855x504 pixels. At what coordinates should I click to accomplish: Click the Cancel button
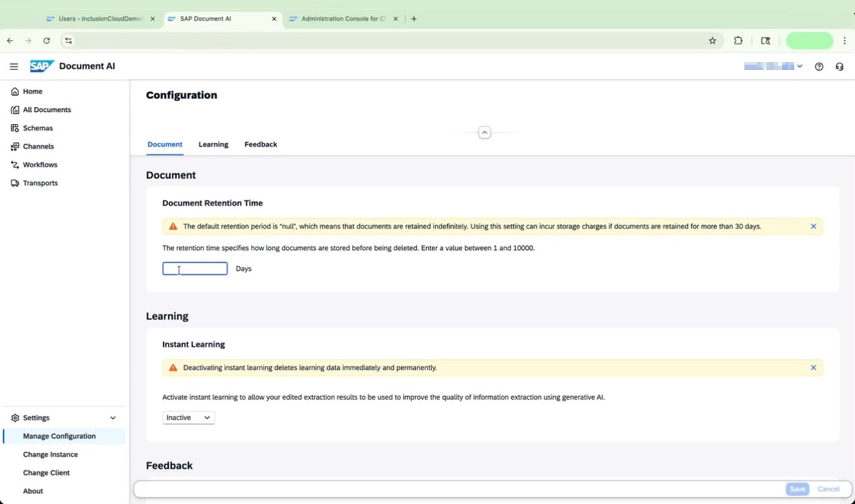click(x=829, y=489)
